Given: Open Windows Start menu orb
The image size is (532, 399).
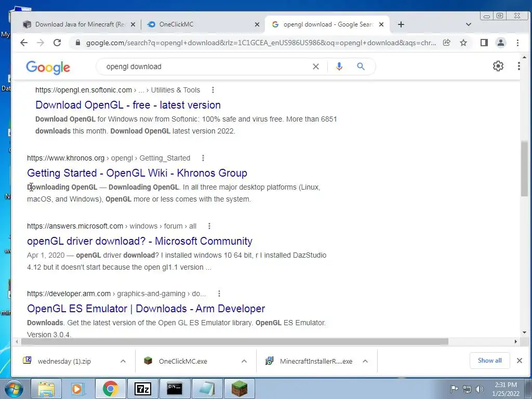Looking at the screenshot, I should (14, 389).
